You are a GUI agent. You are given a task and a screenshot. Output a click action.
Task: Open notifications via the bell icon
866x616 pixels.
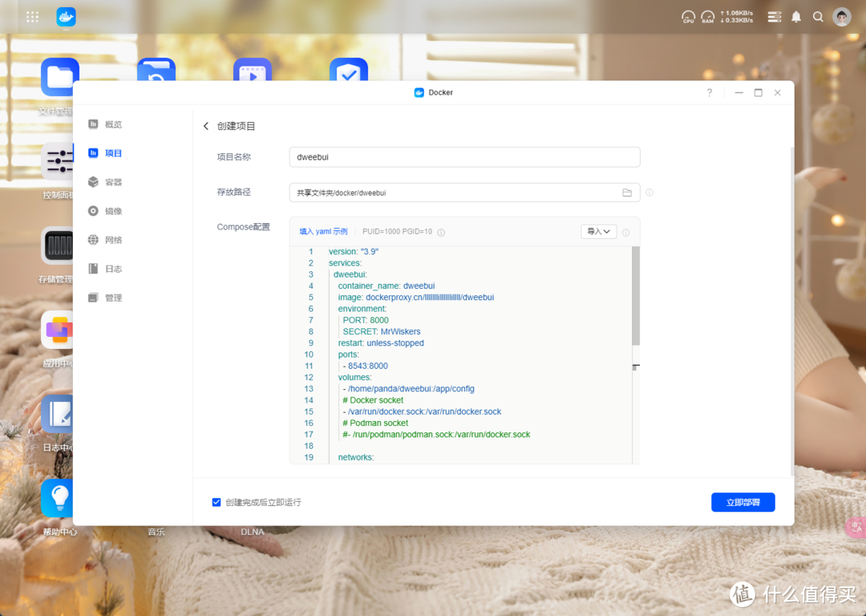(795, 16)
